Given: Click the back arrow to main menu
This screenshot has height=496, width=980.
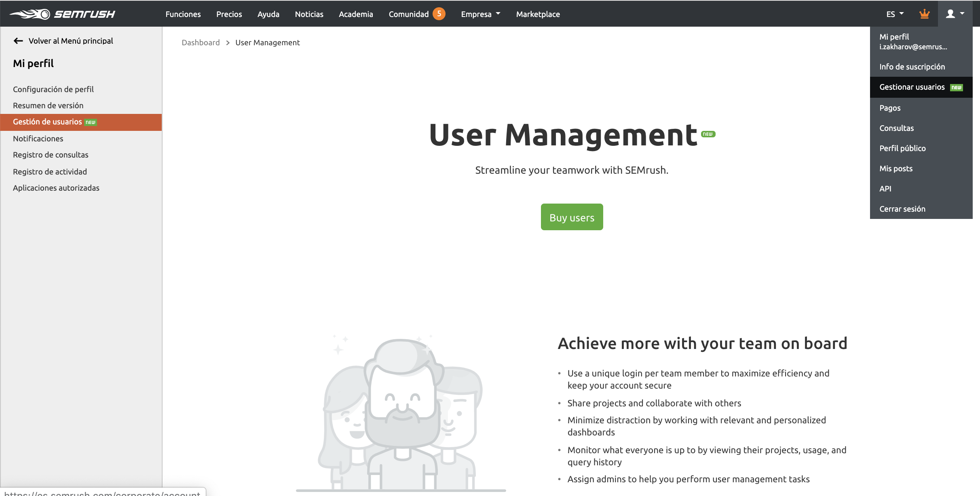Looking at the screenshot, I should [x=18, y=40].
